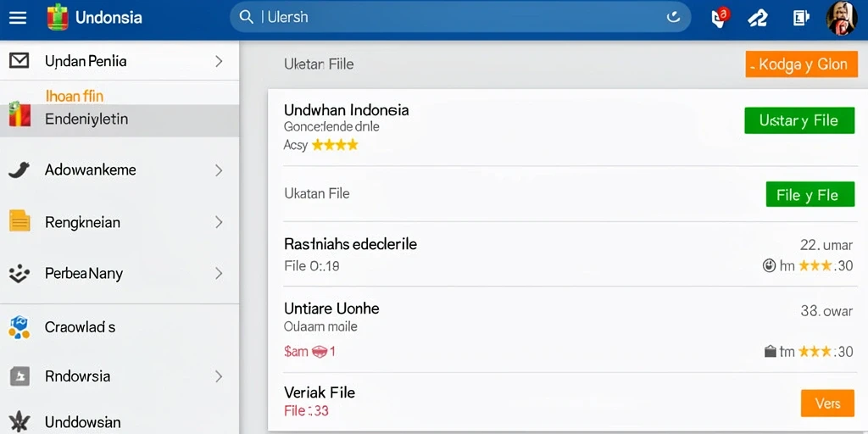Viewport: 868px width, 434px height.
Task: Click the orange Kodga y Glon button
Action: (802, 64)
